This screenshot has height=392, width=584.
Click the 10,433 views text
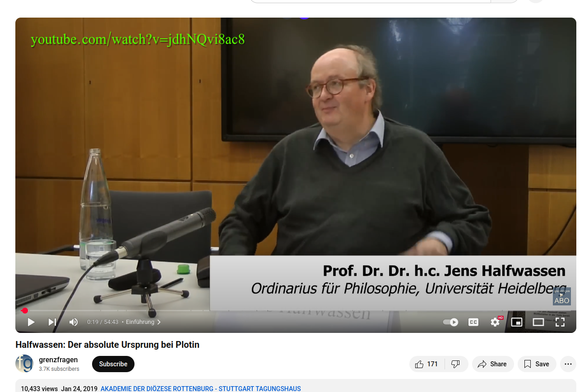point(39,389)
